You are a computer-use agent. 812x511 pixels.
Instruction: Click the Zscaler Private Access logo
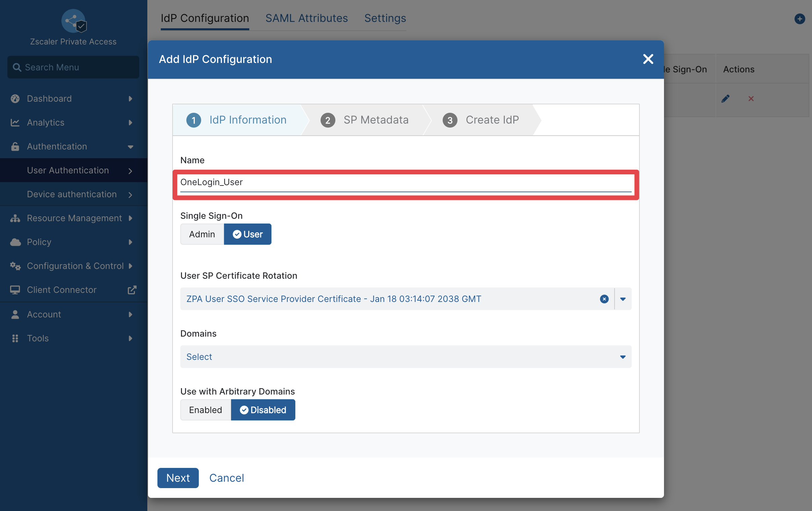(x=74, y=21)
